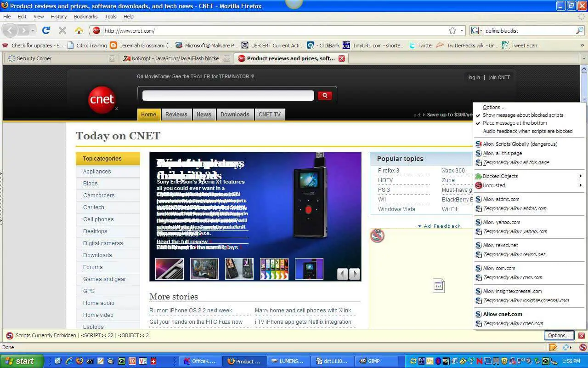Open the Tools menu
588x368 pixels.
(111, 17)
